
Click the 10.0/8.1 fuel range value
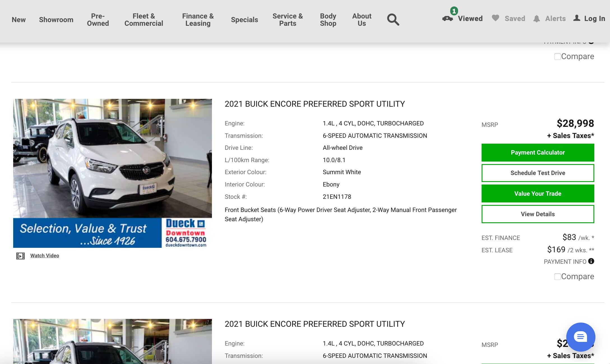coord(334,160)
